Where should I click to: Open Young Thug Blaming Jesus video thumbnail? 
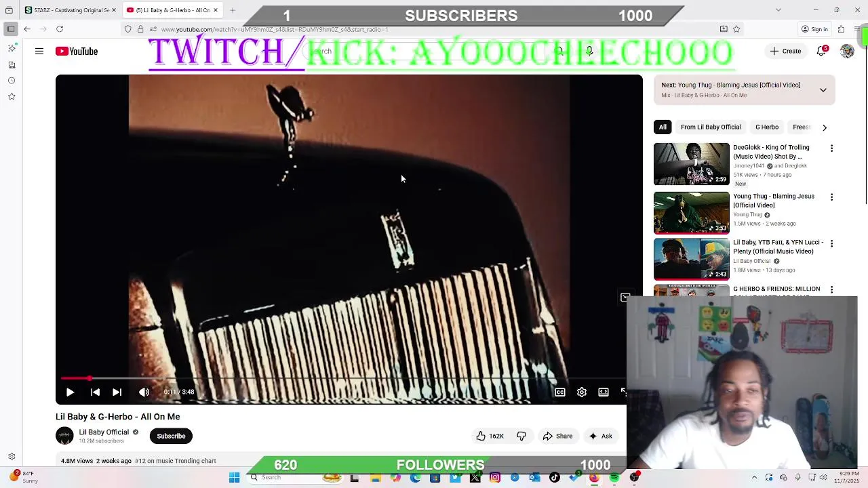(692, 213)
